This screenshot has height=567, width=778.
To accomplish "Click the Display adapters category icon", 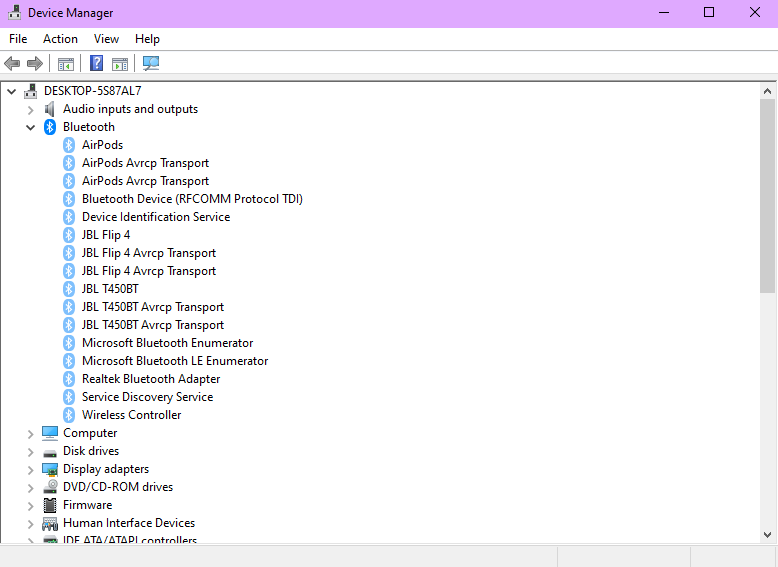I will tap(50, 469).
